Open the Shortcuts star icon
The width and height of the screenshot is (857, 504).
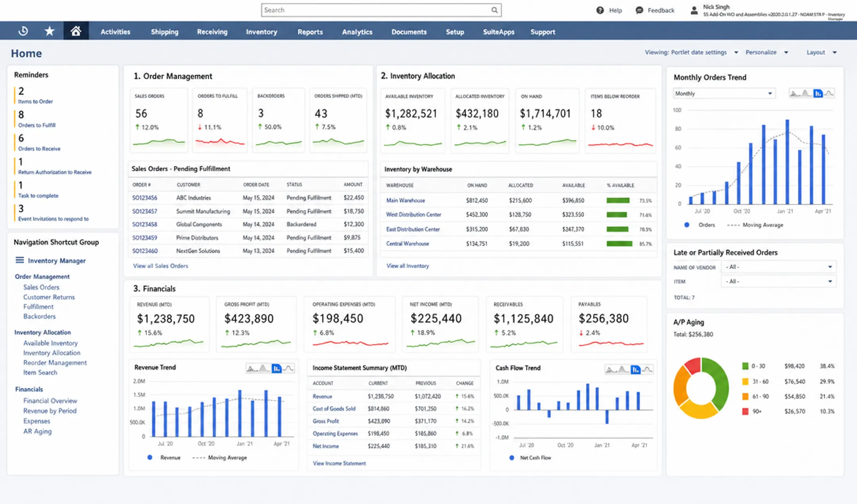(x=49, y=31)
